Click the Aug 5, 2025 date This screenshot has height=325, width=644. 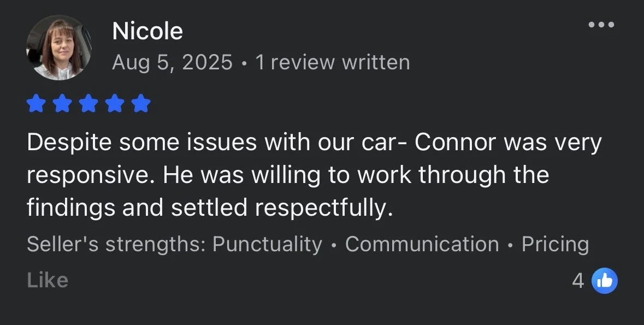173,62
